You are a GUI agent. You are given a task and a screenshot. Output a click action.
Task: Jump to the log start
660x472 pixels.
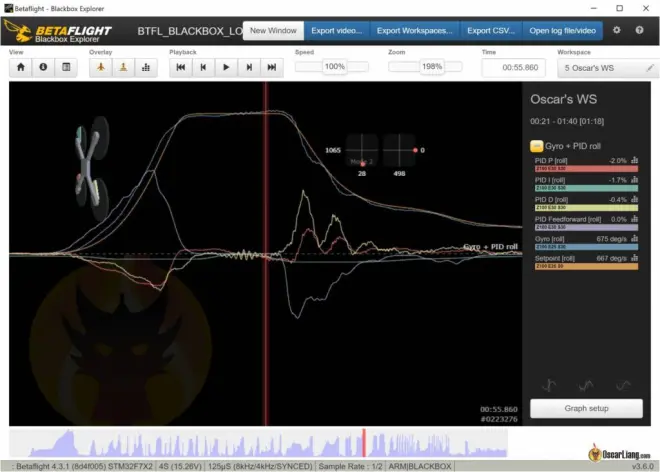coord(181,67)
